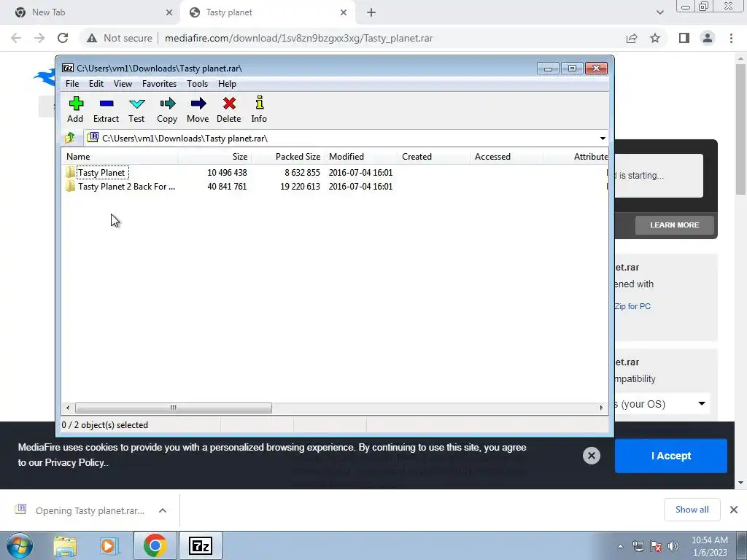The height and width of the screenshot is (560, 747).
Task: Close the New Tab tab
Action: [x=169, y=12]
